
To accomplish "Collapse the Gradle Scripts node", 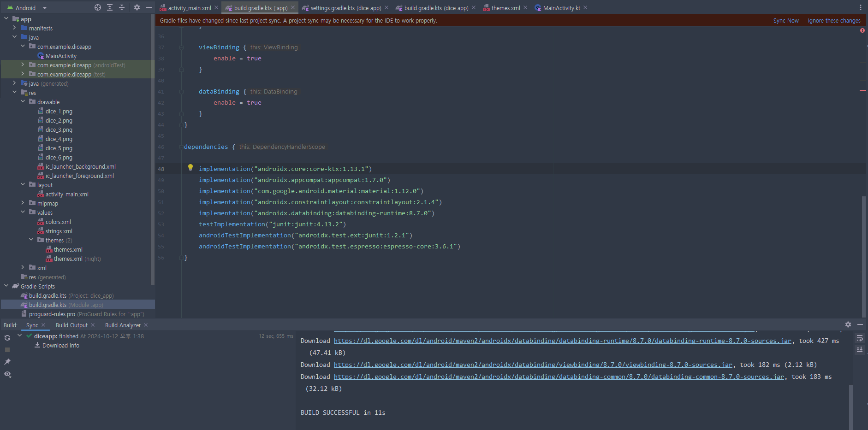I will [x=6, y=286].
